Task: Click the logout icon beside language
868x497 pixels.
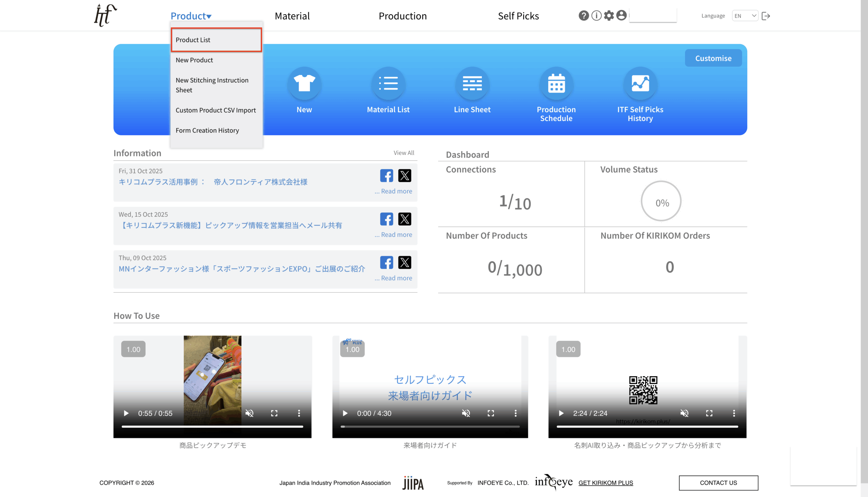Action: click(766, 16)
